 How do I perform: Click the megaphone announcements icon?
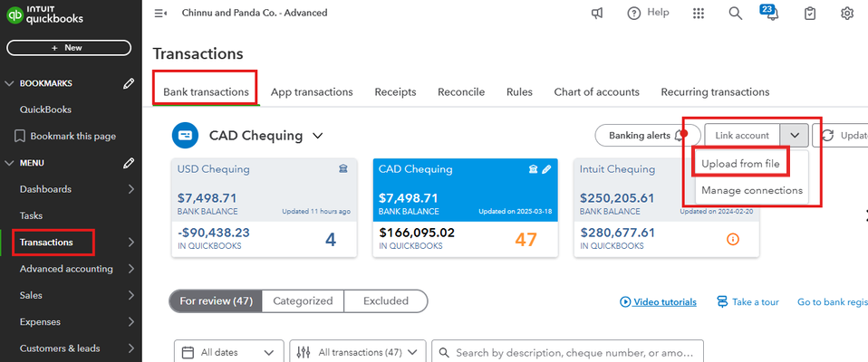(598, 13)
